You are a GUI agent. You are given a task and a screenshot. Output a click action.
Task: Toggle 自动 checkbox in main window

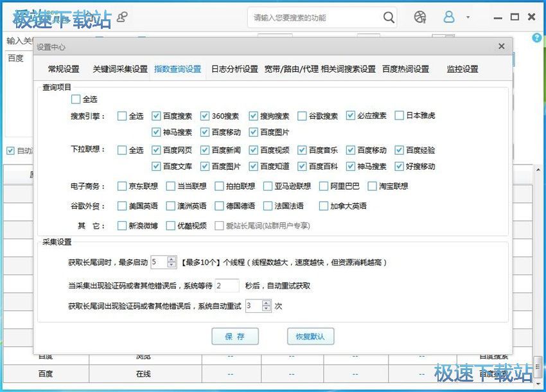tap(10, 151)
